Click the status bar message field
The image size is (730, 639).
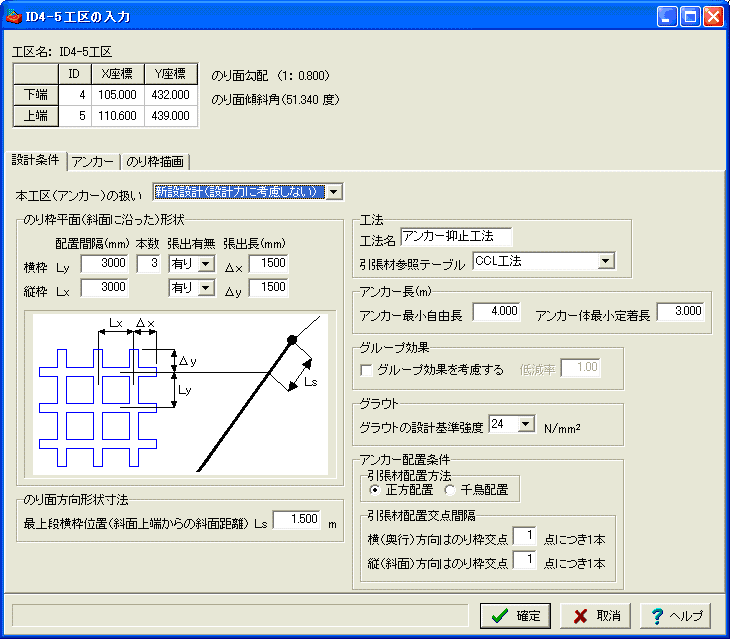(240, 616)
